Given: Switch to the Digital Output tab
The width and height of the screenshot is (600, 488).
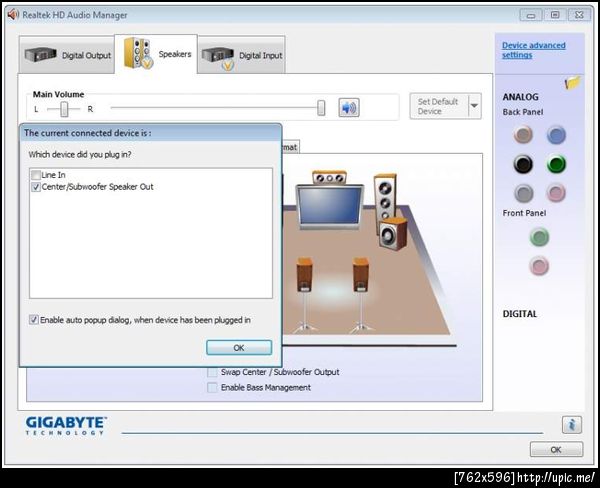Looking at the screenshot, I should pos(67,55).
